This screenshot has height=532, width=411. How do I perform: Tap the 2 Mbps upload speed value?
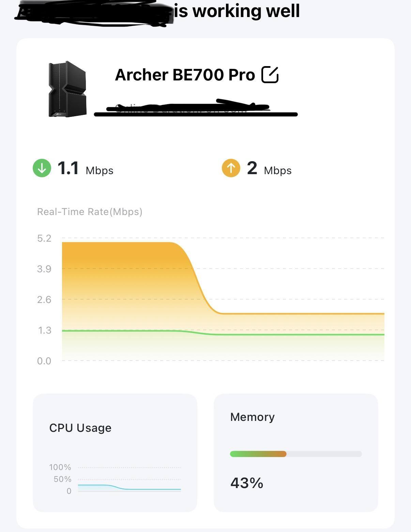[252, 168]
